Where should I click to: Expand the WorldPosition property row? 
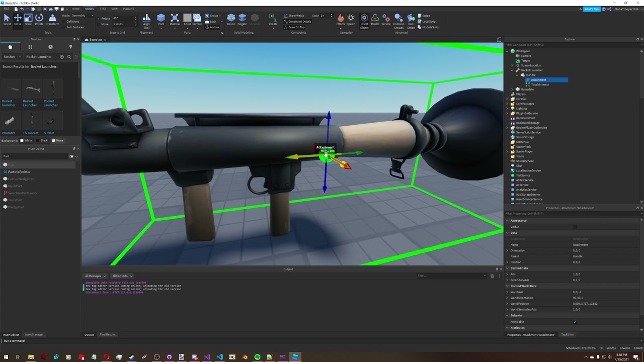tap(507, 304)
